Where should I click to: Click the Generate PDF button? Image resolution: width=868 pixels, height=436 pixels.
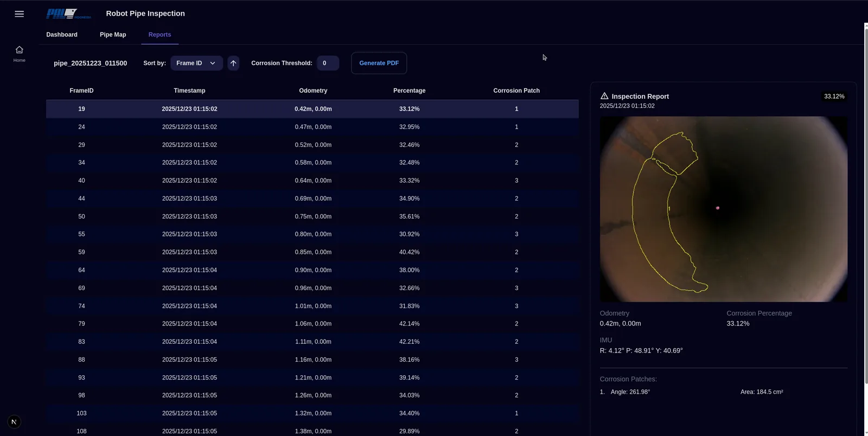pyautogui.click(x=379, y=63)
